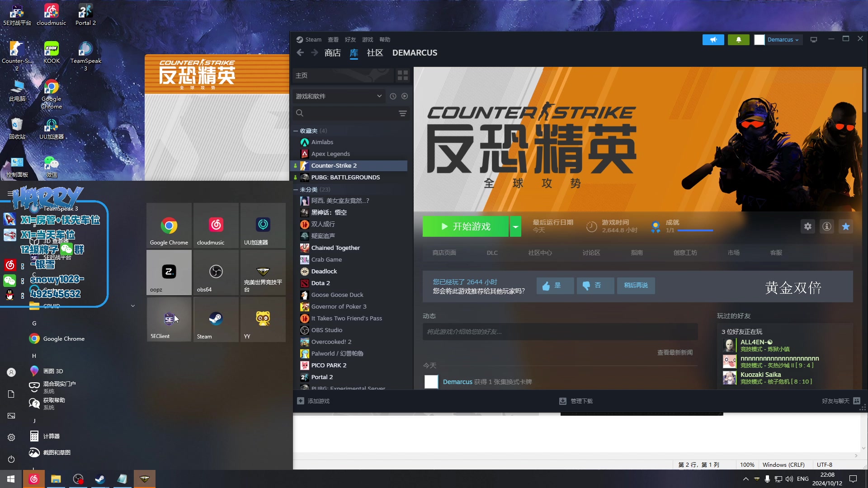
Task: Launch obs64 tile in Start menu
Action: pos(216,272)
